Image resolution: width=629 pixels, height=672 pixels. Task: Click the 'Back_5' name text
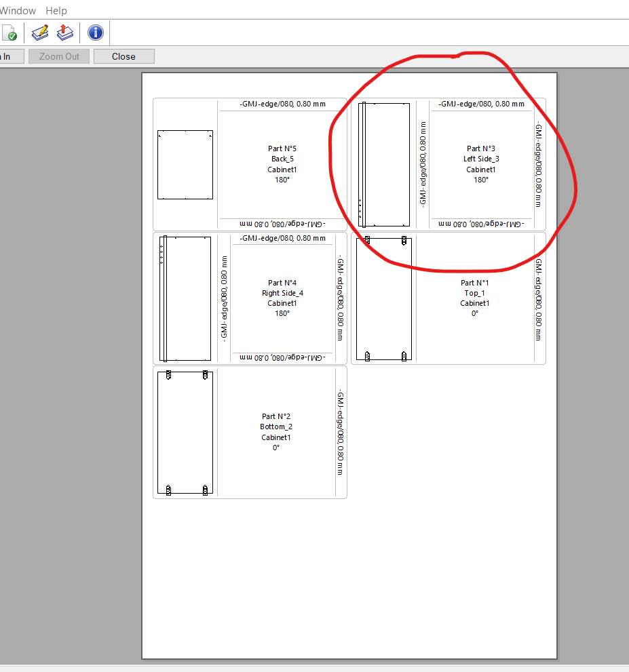[x=282, y=159]
